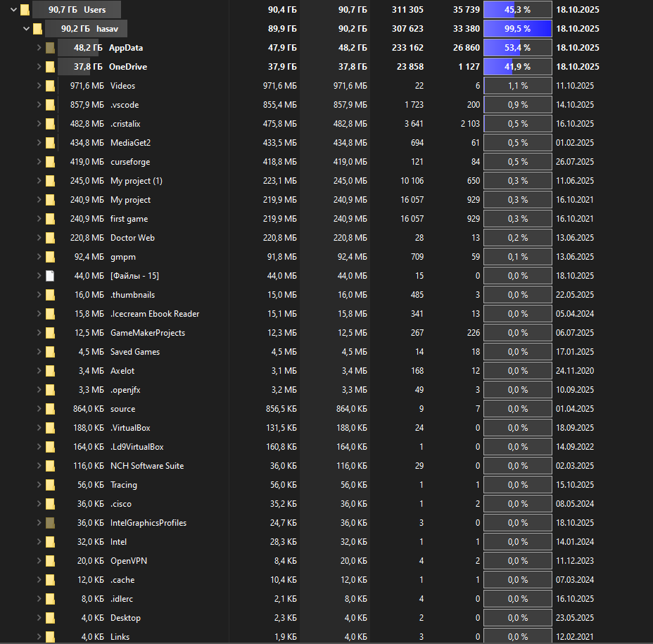
Task: Click the 41,9 % cell for OneDrive
Action: point(518,67)
